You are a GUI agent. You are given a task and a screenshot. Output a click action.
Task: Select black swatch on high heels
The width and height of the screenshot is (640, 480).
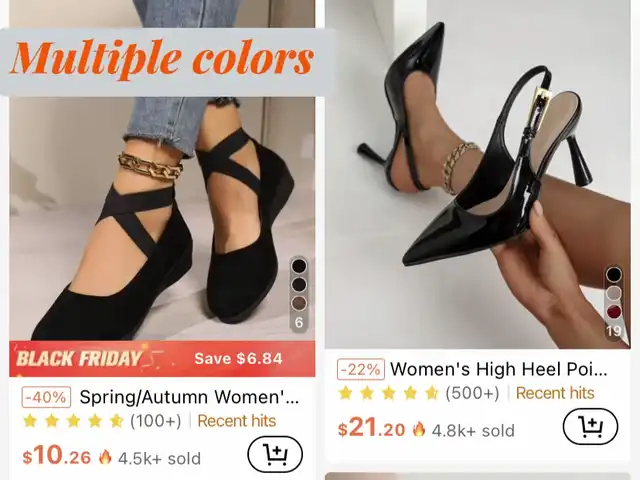[x=613, y=275]
